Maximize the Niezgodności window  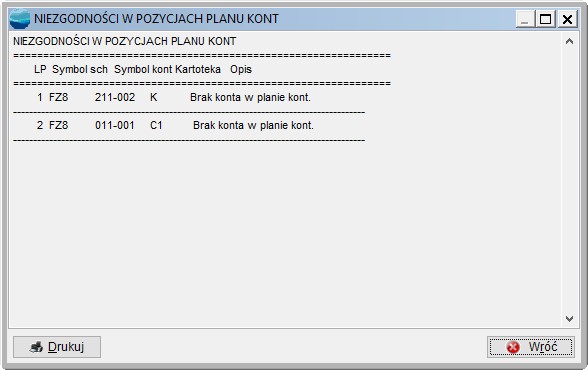click(x=545, y=19)
